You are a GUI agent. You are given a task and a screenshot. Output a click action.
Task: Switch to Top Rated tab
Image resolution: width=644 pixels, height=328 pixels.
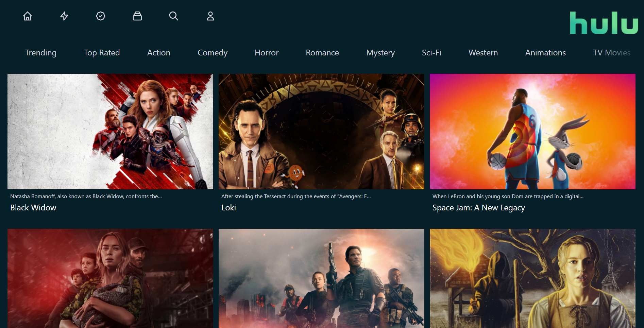(102, 53)
